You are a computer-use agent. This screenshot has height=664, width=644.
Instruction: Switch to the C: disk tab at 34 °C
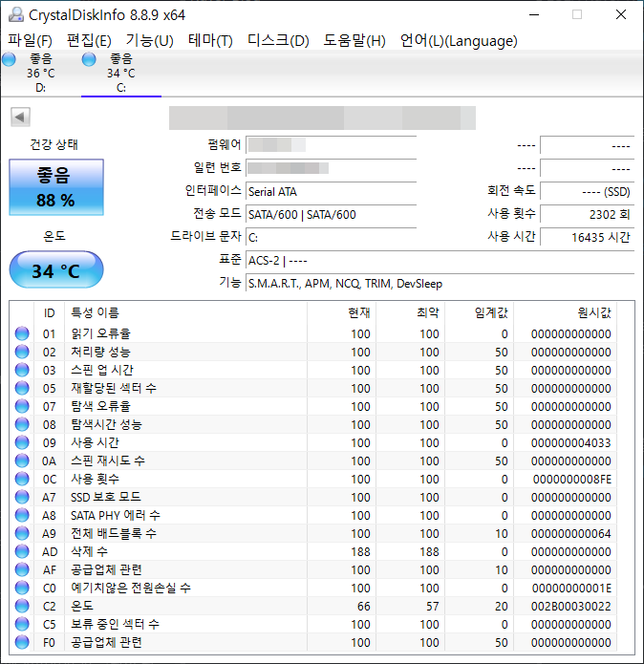[x=121, y=73]
